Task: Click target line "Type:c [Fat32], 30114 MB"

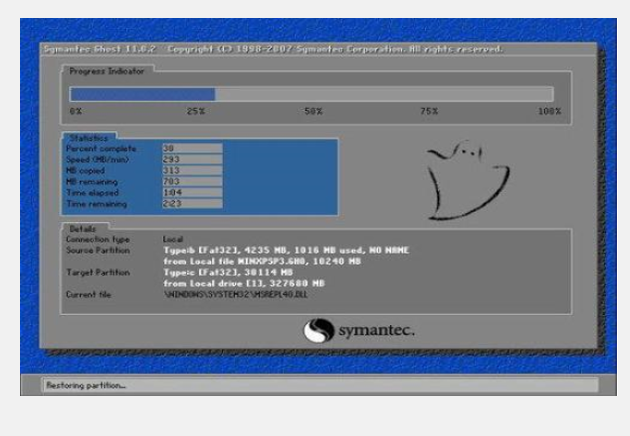Action: pos(228,272)
